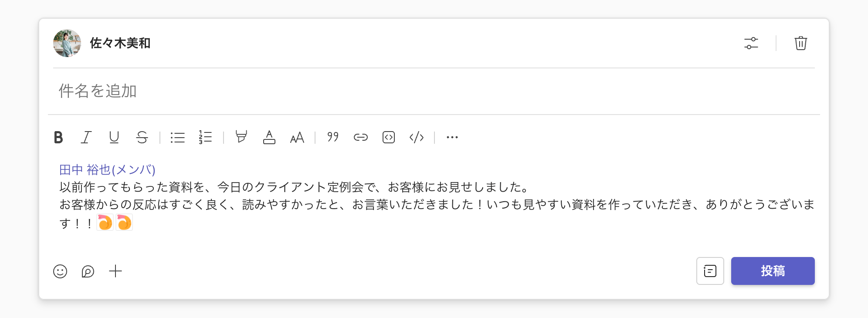This screenshot has width=868, height=318.
Task: Click the 投稿 button
Action: tap(773, 271)
